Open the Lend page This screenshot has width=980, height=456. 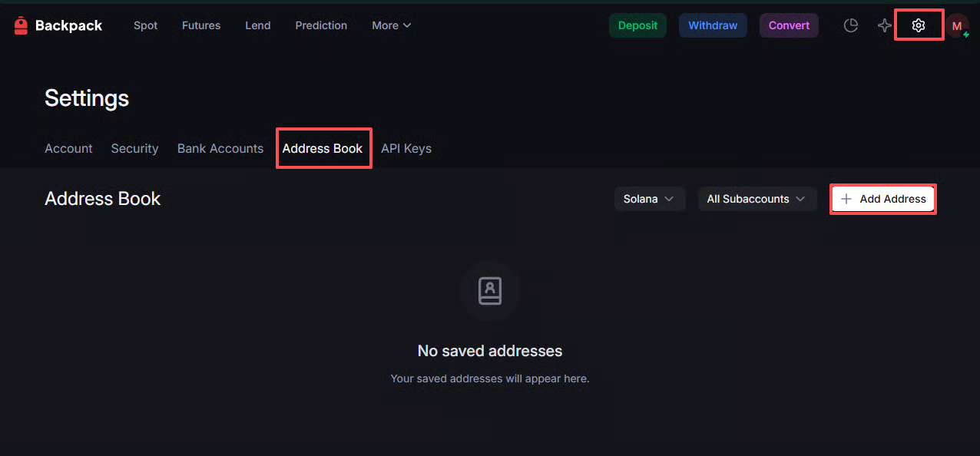pos(257,25)
